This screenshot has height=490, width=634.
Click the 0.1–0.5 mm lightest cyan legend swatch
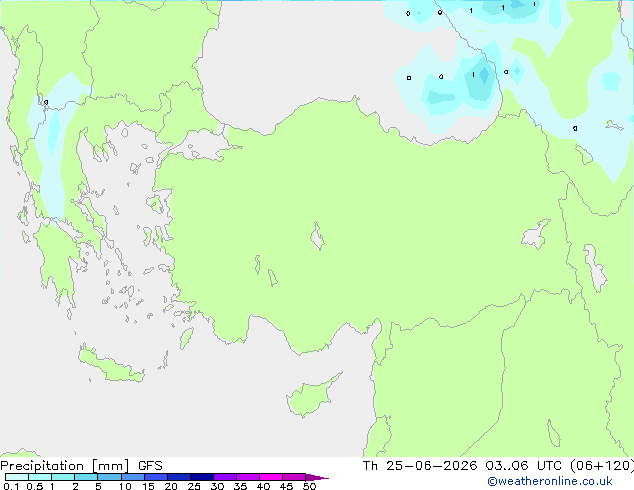tap(17, 477)
